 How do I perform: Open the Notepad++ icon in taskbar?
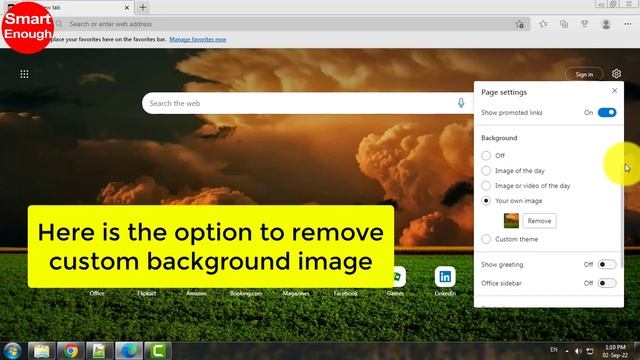point(100,351)
